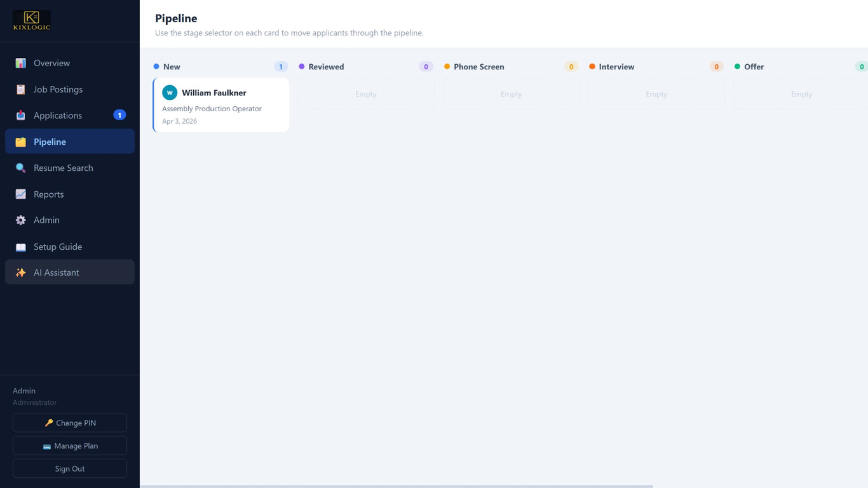Click the Phone Screen count badge
This screenshot has height=488, width=868.
point(571,67)
